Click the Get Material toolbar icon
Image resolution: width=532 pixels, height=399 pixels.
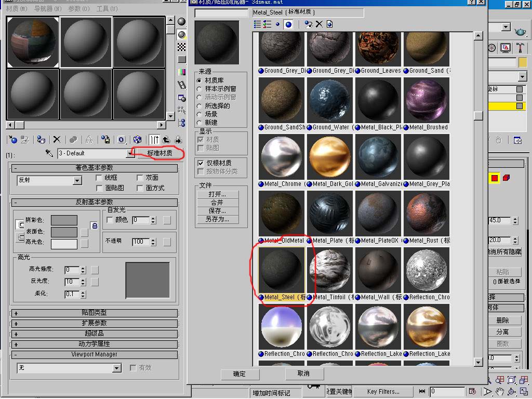coord(13,139)
